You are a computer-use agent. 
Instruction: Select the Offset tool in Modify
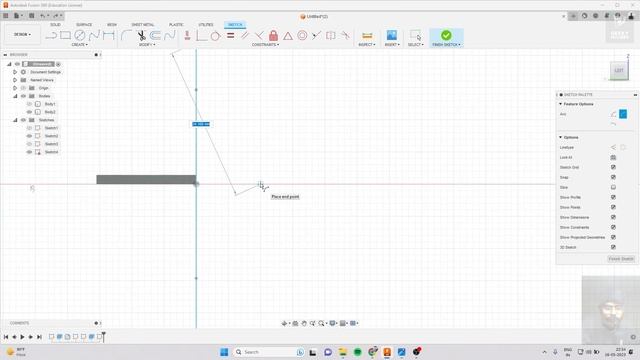point(155,36)
